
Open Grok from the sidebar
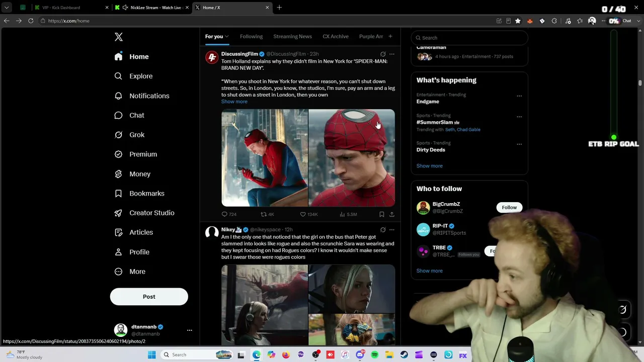(129, 135)
